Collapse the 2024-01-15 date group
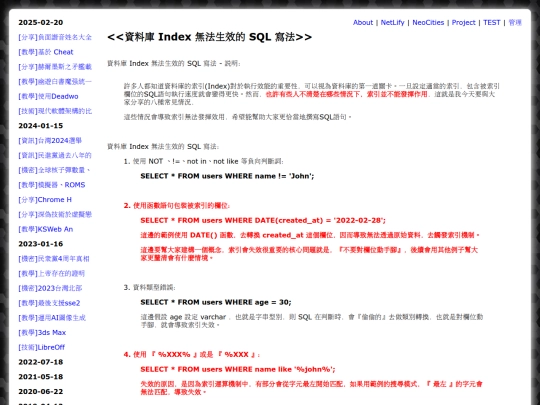Image resolution: width=540 pixels, height=405 pixels. click(x=41, y=126)
